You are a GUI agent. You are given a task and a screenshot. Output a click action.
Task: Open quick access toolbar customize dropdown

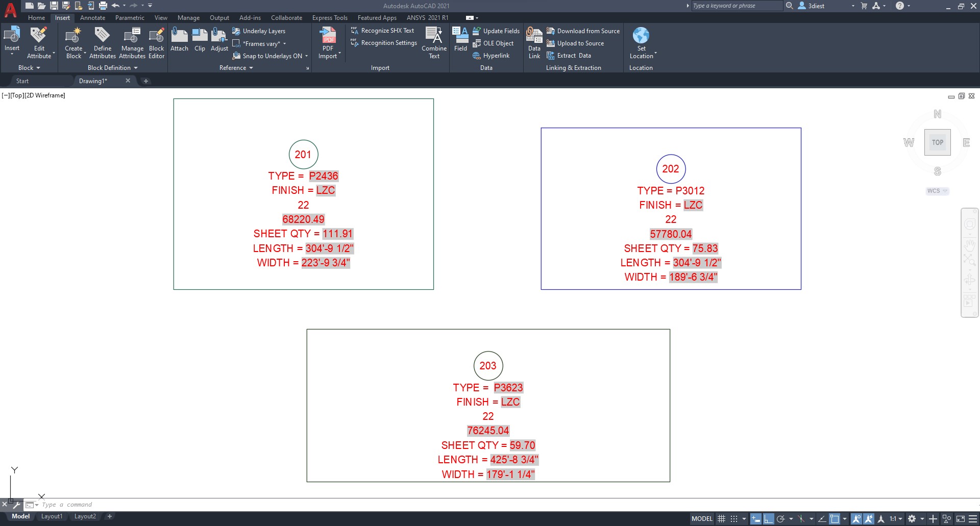tap(150, 6)
